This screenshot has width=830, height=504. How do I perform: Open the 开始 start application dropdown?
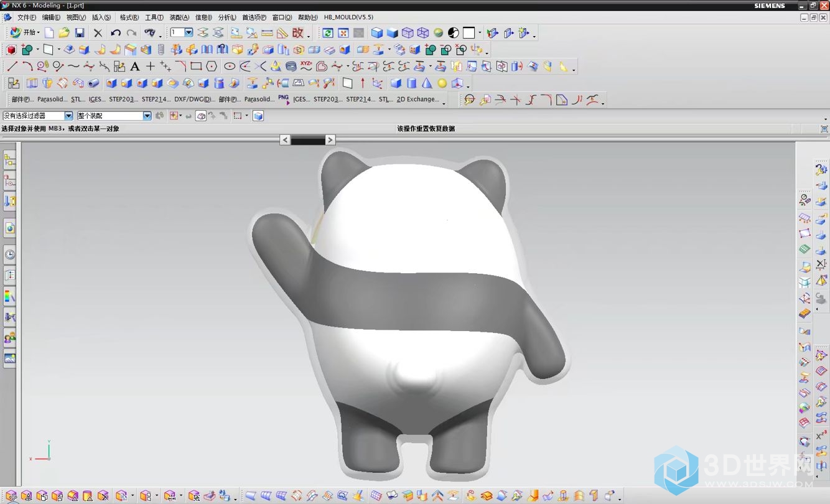(x=25, y=33)
